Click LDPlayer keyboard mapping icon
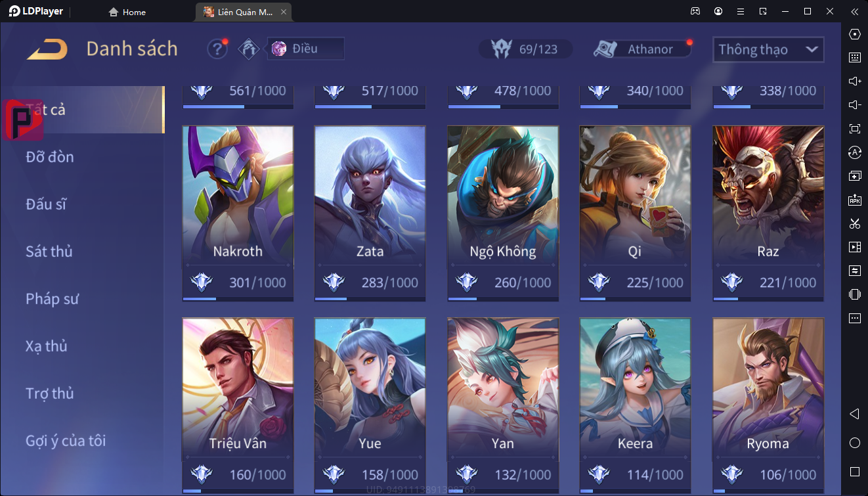The image size is (868, 496). 854,58
